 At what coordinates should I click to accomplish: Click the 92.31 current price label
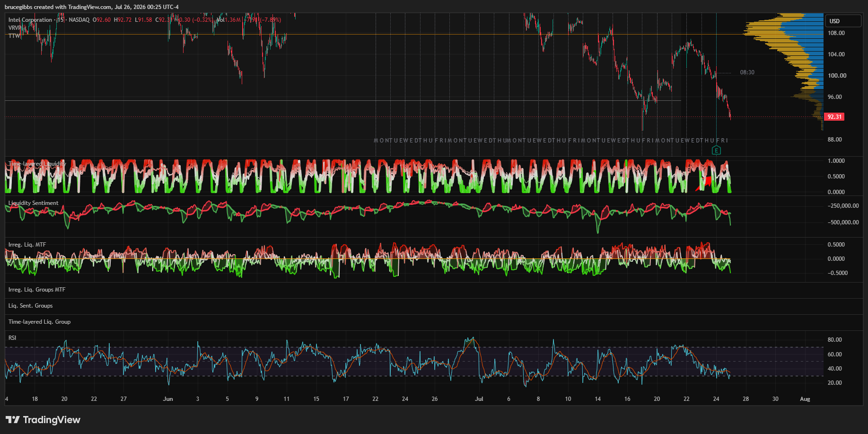click(x=834, y=116)
